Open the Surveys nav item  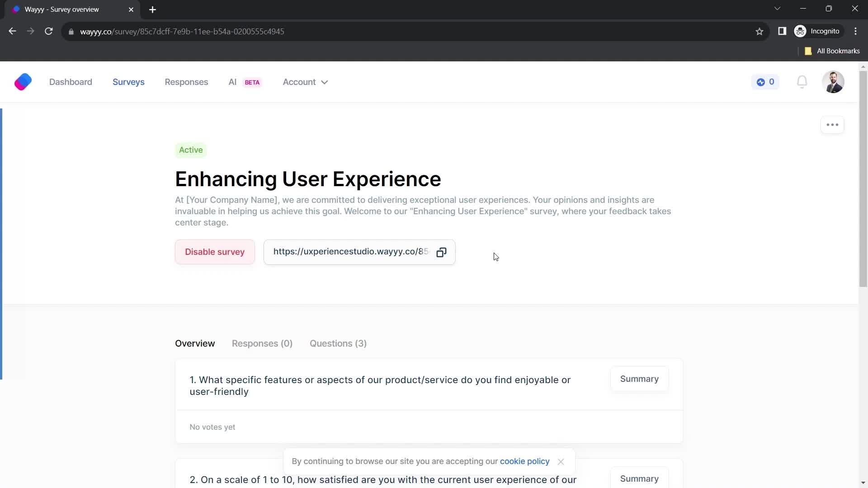128,82
